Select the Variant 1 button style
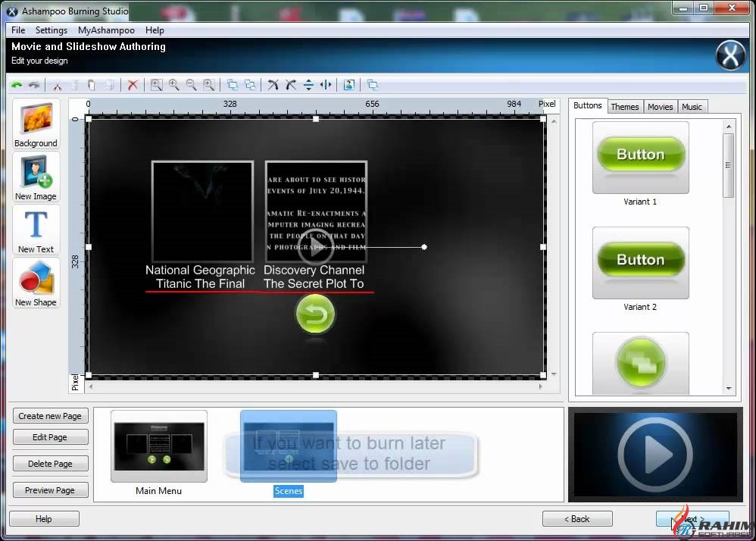The height and width of the screenshot is (541, 756). [x=640, y=157]
